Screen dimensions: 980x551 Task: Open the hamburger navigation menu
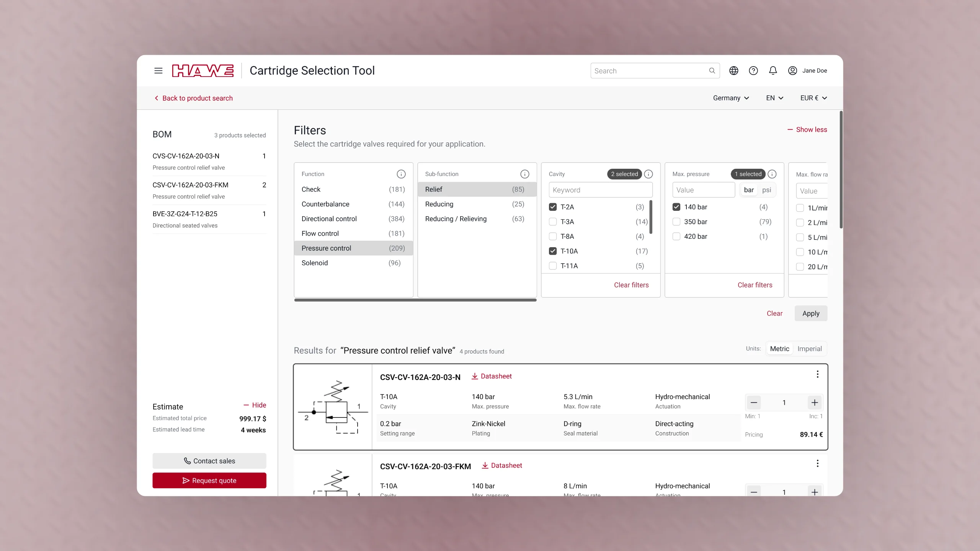coord(158,71)
